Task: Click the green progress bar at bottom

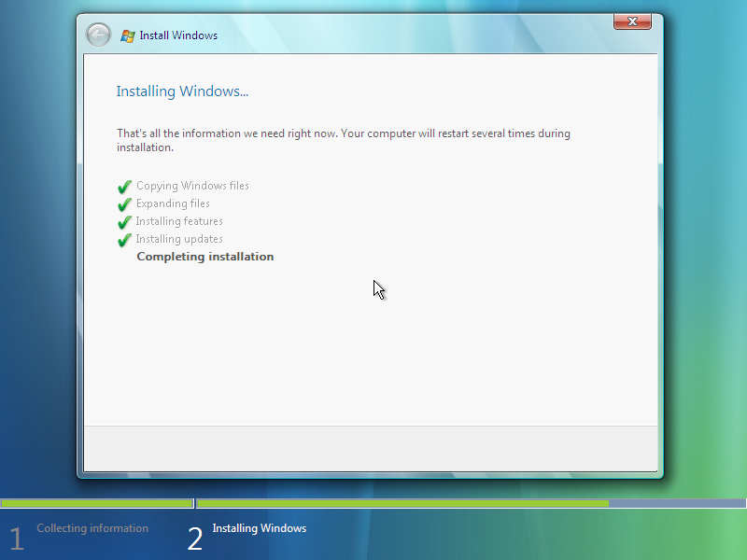Action: click(x=402, y=502)
